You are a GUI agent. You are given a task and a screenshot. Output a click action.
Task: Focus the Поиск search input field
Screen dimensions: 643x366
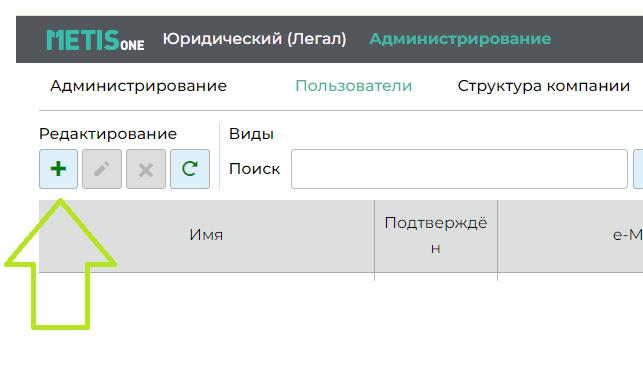click(x=459, y=169)
